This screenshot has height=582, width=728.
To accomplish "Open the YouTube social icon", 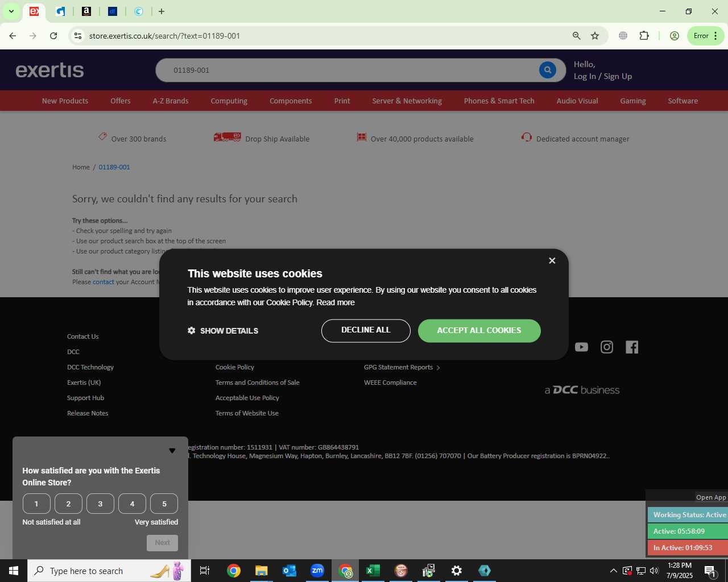I will point(581,347).
